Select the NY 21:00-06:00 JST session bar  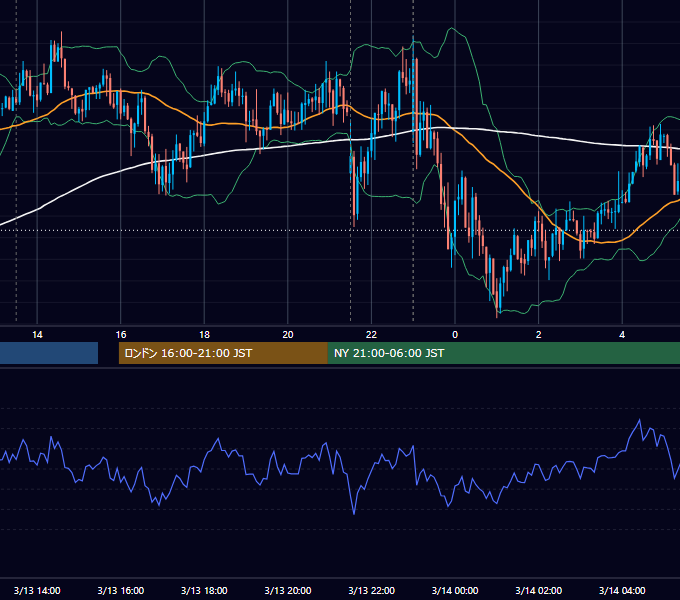click(504, 353)
